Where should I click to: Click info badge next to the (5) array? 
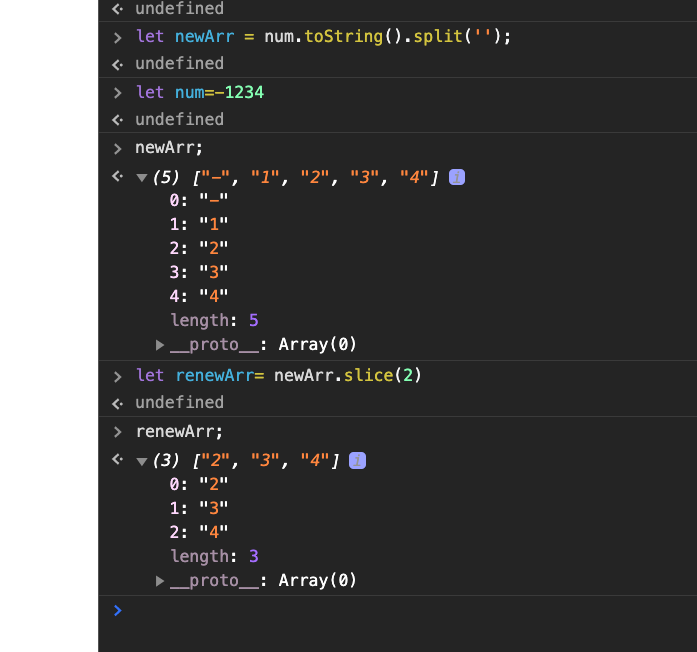pyautogui.click(x=457, y=177)
